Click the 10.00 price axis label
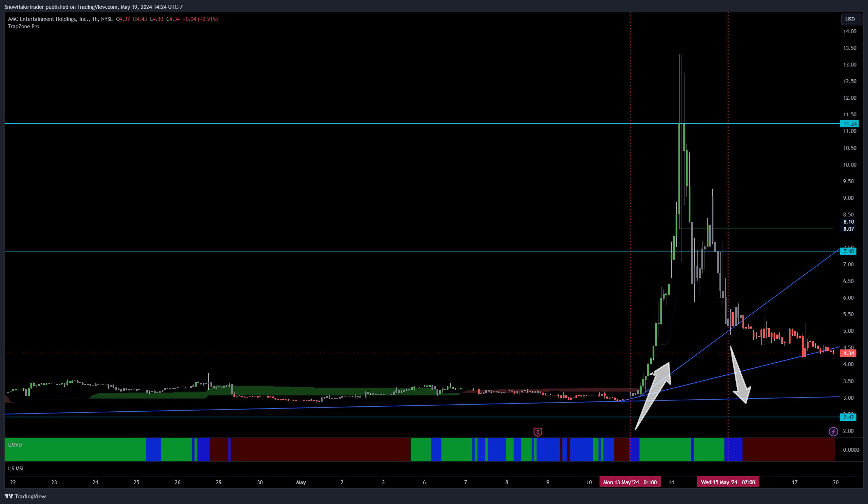 [x=850, y=165]
